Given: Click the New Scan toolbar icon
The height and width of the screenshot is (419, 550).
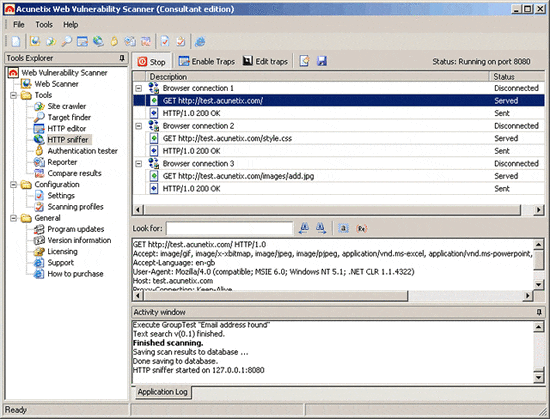Looking at the screenshot, I should (16, 41).
